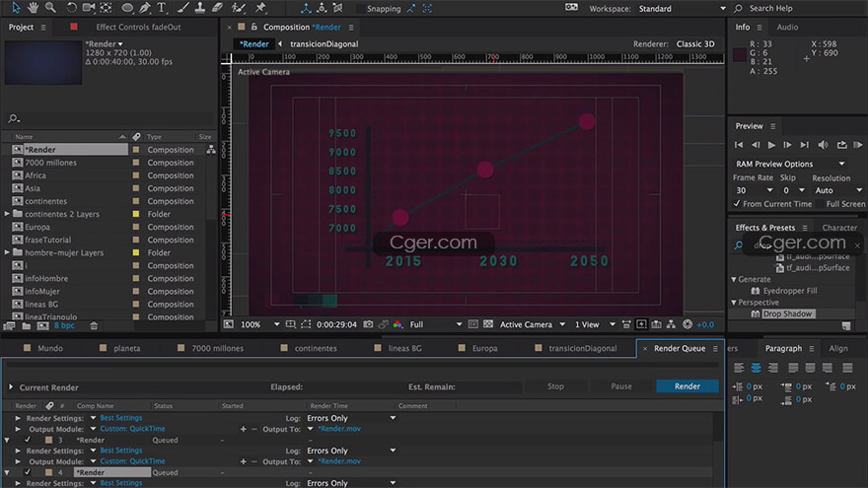Screen dimensions: 868x488
Task: Open composition flowchart icon in viewer
Action: (x=671, y=324)
